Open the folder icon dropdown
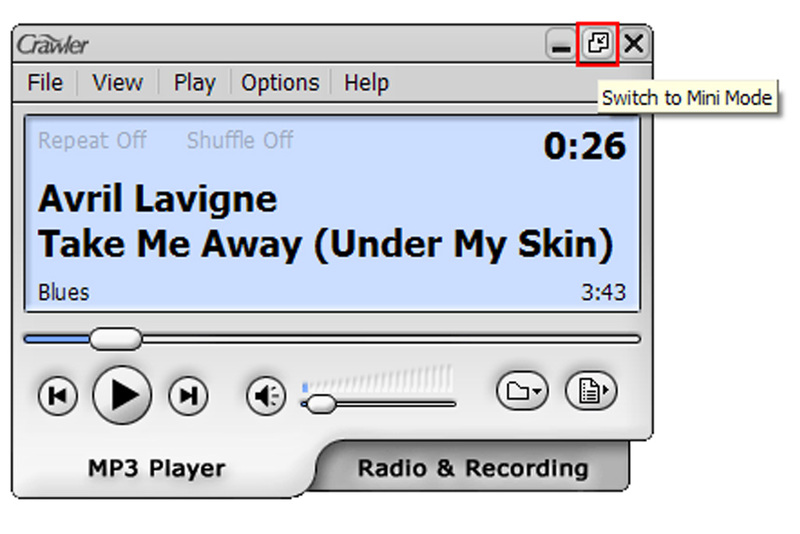The width and height of the screenshot is (800, 534). (x=522, y=391)
